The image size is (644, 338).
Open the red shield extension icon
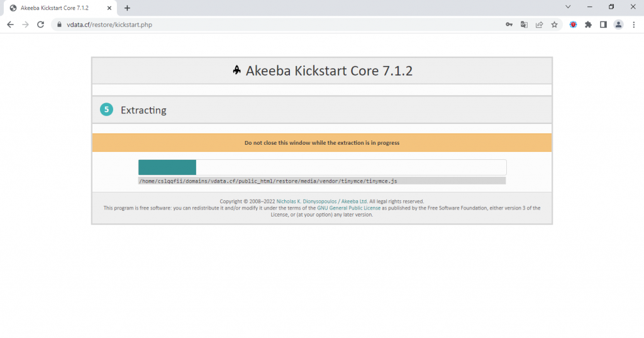pos(574,25)
